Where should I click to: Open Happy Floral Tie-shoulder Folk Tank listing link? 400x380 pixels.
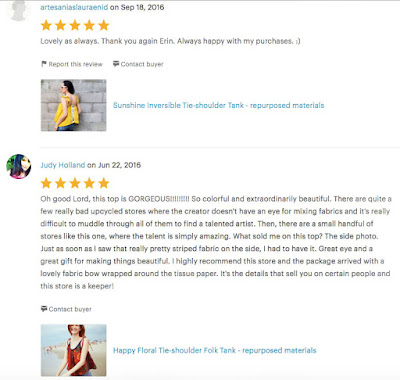click(214, 350)
